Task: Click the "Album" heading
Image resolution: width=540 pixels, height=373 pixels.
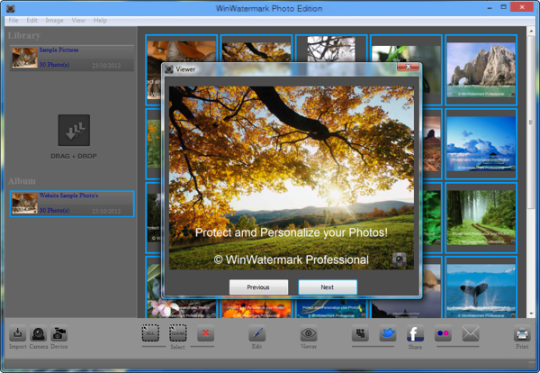Action: pyautogui.click(x=22, y=181)
